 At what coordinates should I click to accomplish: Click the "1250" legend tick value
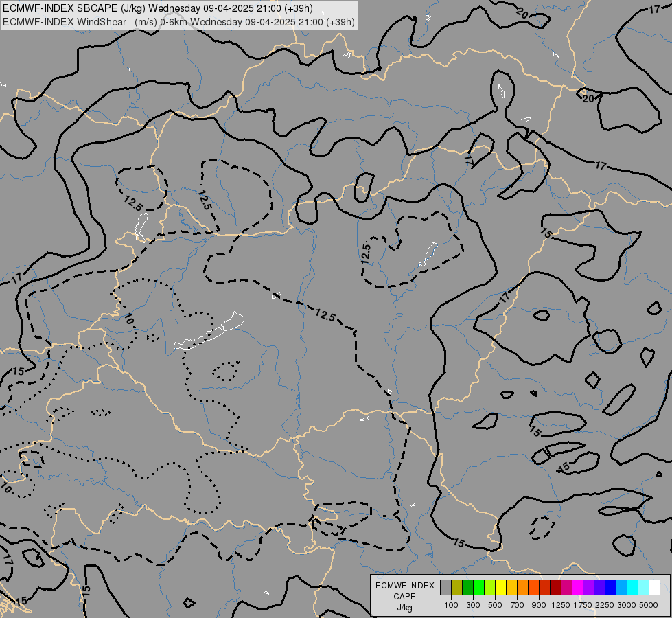tap(561, 605)
